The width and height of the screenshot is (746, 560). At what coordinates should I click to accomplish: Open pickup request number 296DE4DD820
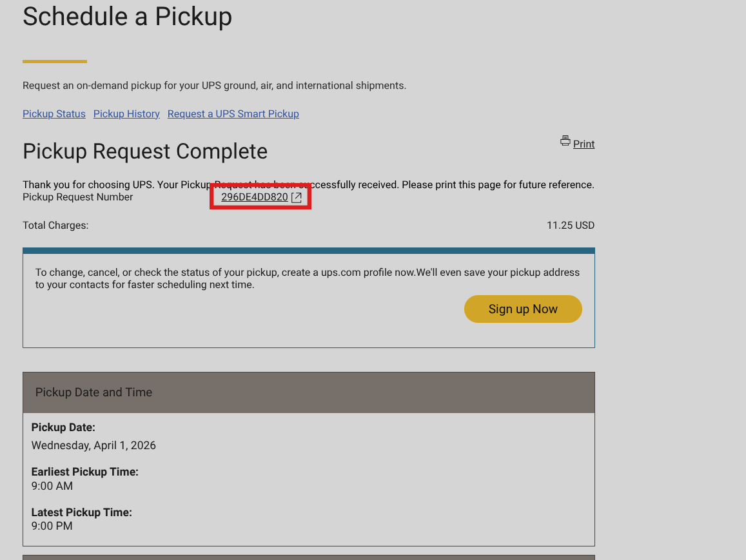(254, 197)
